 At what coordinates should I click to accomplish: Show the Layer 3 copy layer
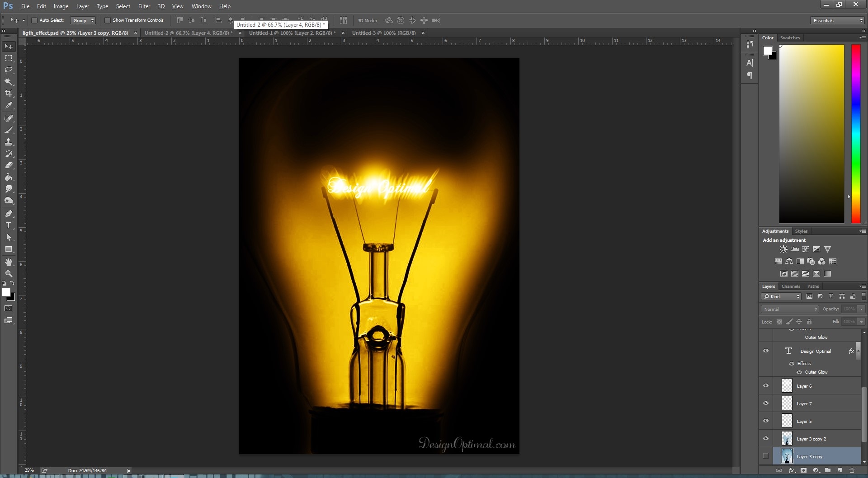766,456
